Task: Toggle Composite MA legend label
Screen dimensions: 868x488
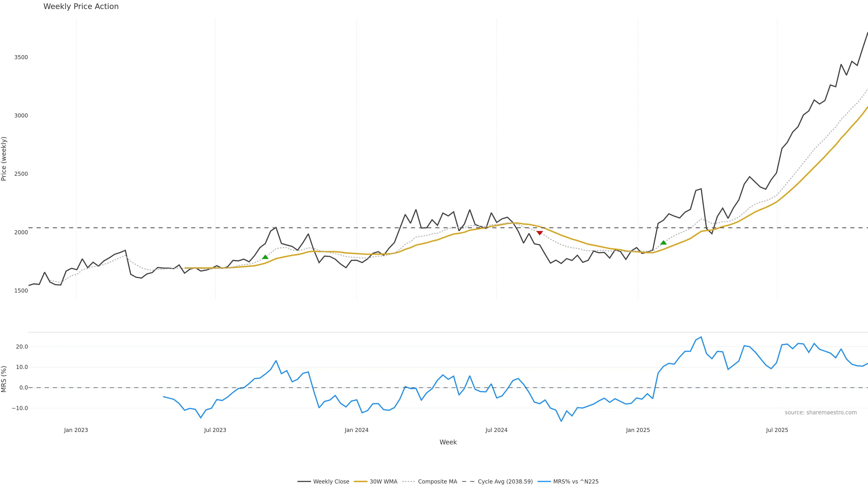Action: [x=437, y=482]
